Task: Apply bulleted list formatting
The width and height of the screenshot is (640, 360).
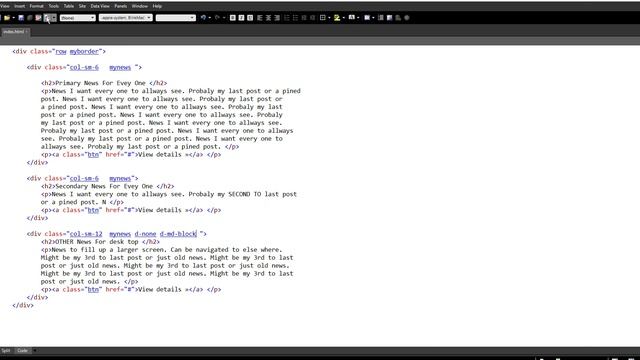Action: point(295,18)
